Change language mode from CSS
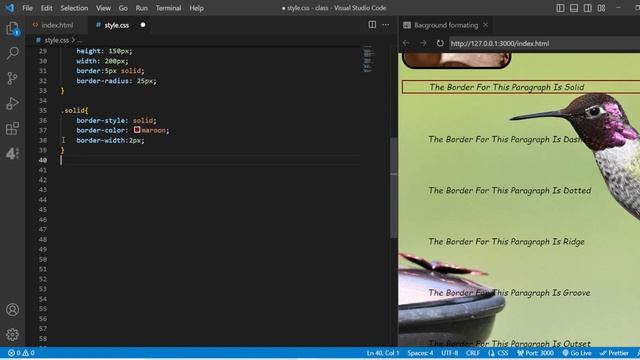 502,353
